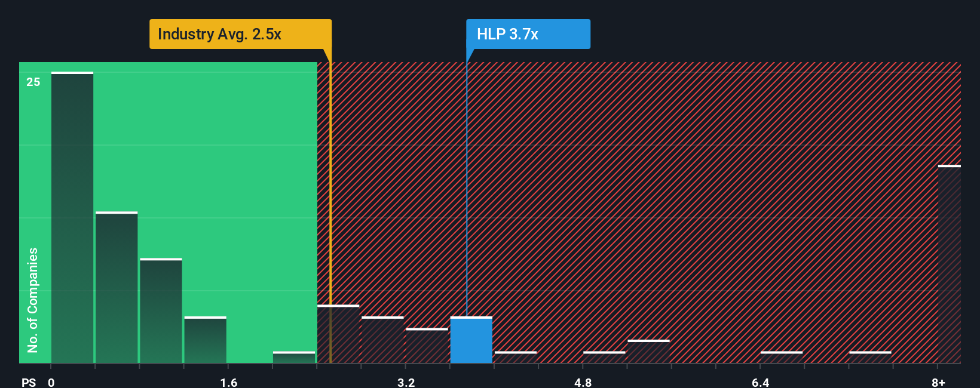
Task: Click the x-axis label 4.8
Action: point(583,382)
